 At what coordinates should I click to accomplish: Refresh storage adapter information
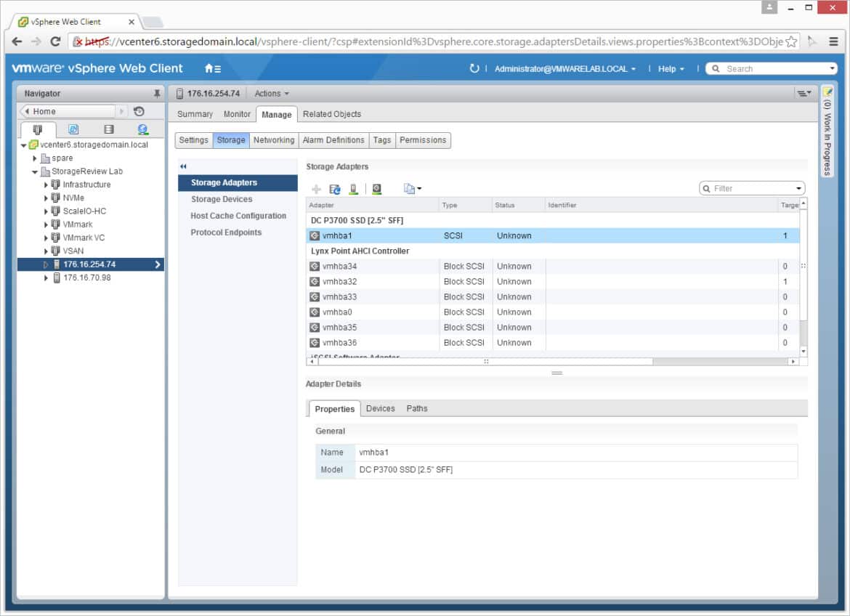tap(334, 189)
